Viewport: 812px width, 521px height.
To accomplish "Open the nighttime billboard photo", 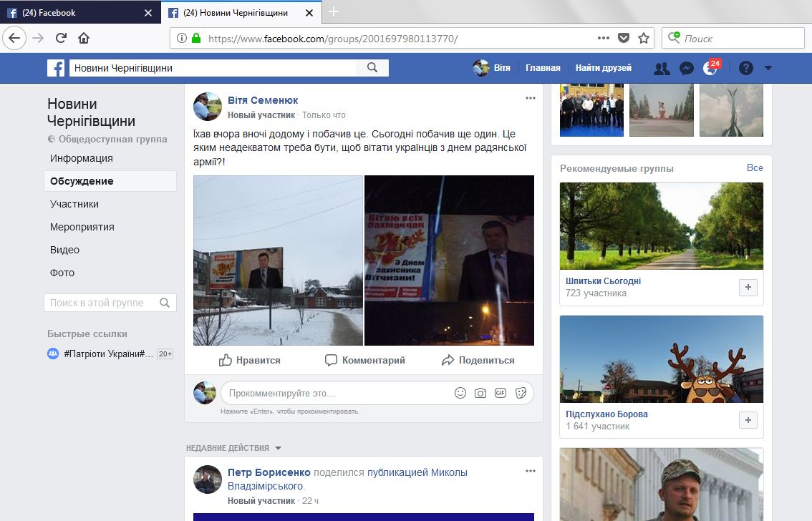I will (449, 260).
